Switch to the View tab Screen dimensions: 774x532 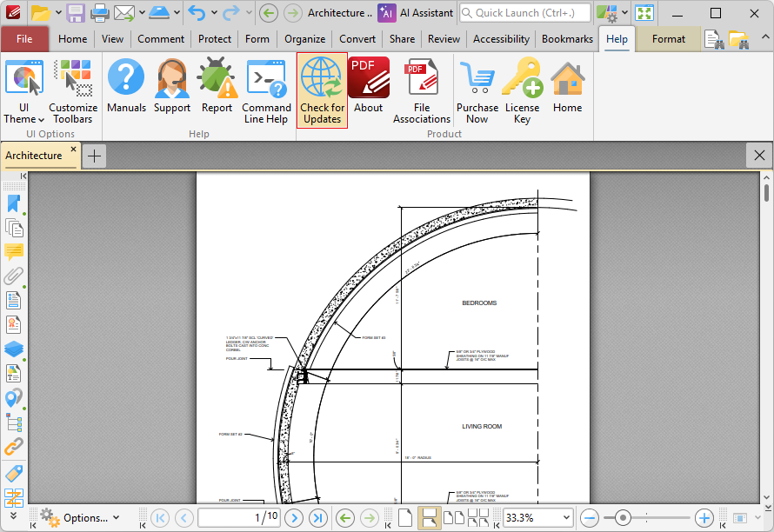click(112, 39)
